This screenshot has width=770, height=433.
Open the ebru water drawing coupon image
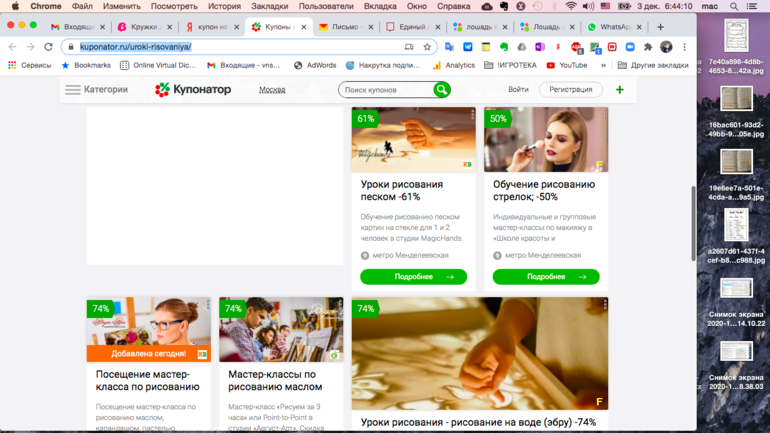(x=479, y=354)
